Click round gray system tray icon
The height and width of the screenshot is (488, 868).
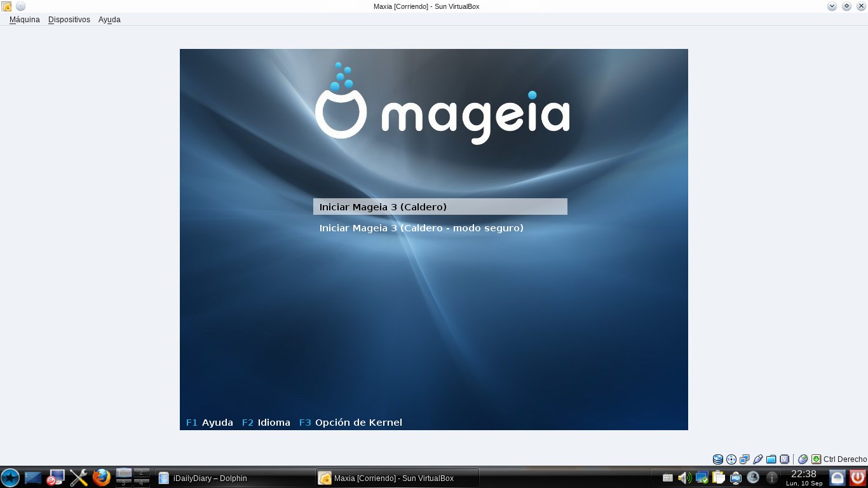(x=754, y=477)
